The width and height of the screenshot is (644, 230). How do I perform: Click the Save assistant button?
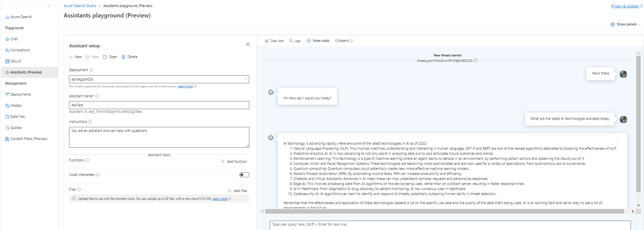coord(92,57)
